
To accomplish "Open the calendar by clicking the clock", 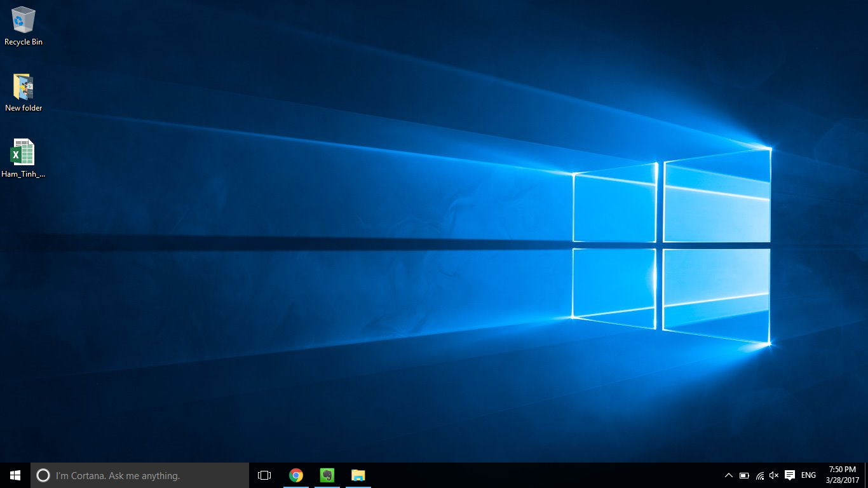I will pos(840,475).
